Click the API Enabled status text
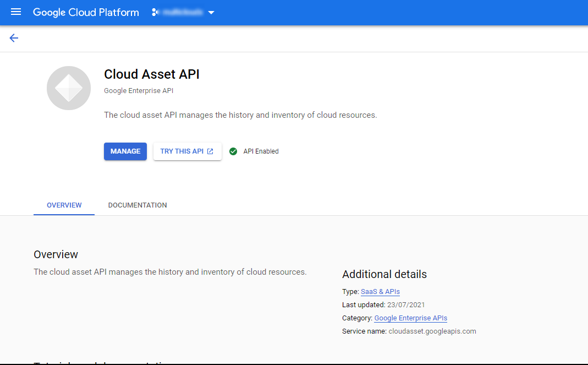Viewport: 588px width, 365px height. tap(261, 151)
